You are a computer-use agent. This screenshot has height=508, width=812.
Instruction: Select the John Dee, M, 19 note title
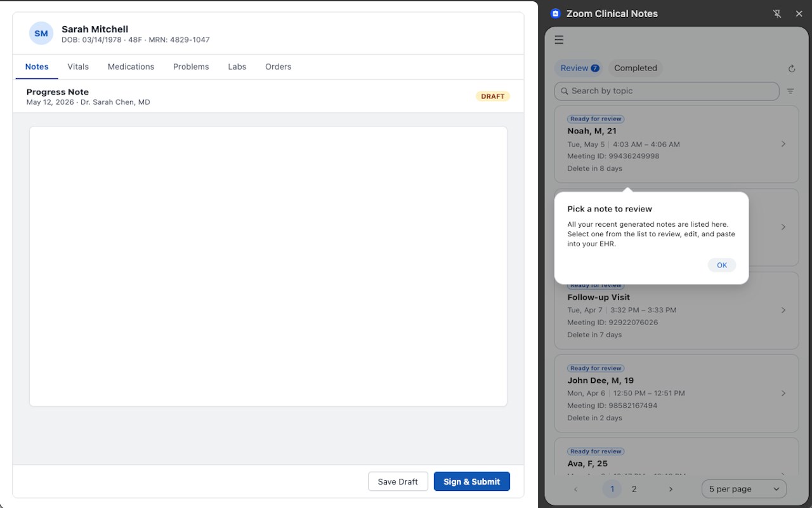click(601, 380)
